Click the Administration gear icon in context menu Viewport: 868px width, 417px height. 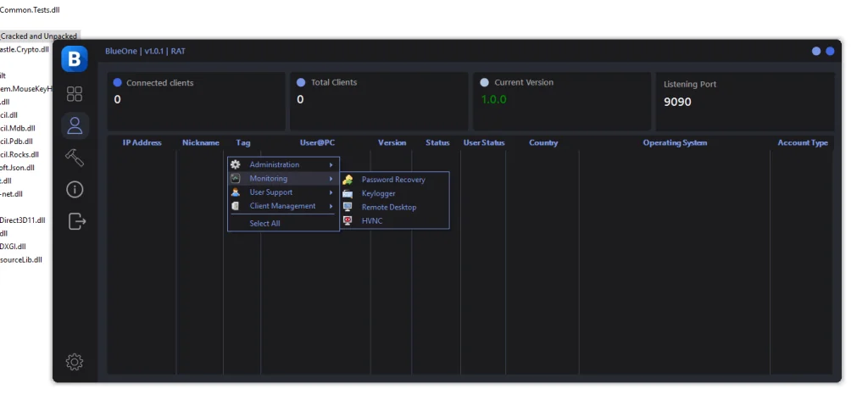tap(236, 164)
